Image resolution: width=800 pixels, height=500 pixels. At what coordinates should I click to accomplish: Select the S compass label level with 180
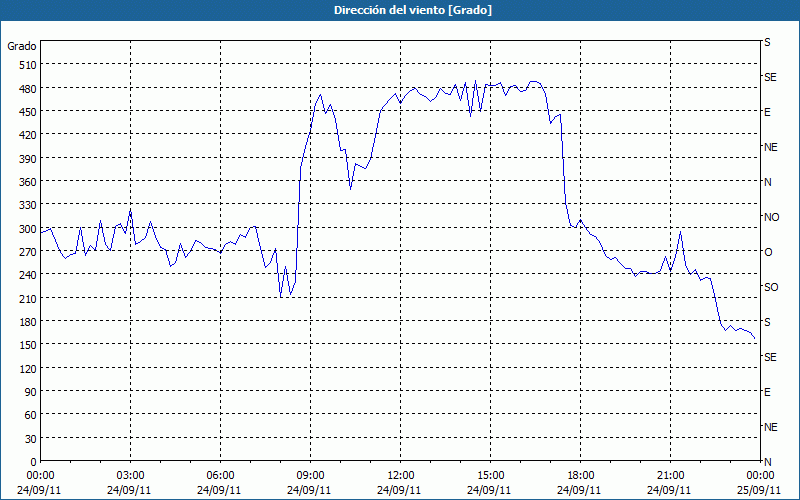point(767,322)
